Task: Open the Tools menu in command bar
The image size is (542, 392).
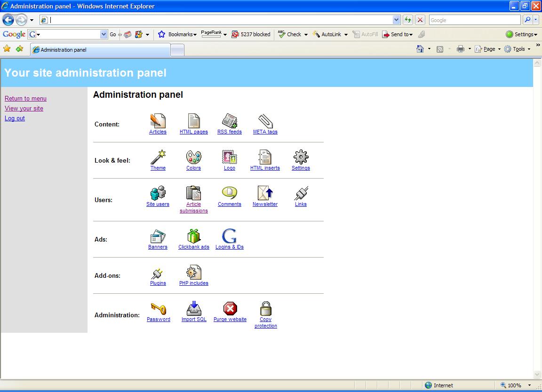Action: [x=517, y=49]
